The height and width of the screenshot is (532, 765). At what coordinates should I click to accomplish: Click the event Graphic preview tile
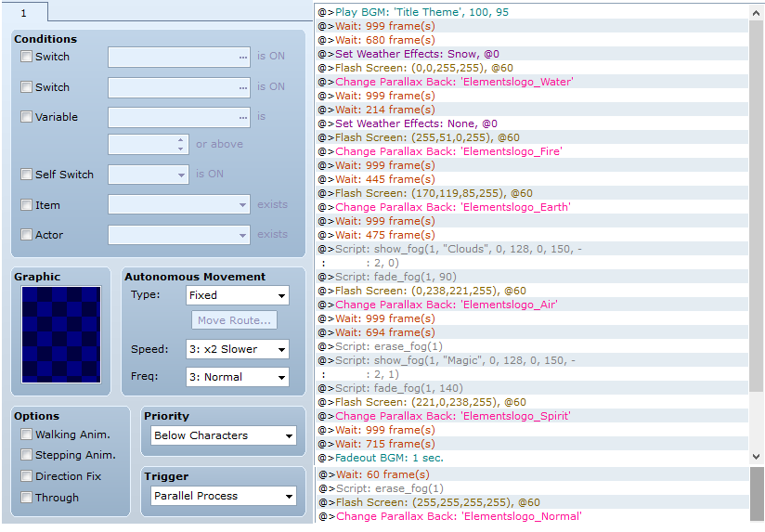[61, 333]
